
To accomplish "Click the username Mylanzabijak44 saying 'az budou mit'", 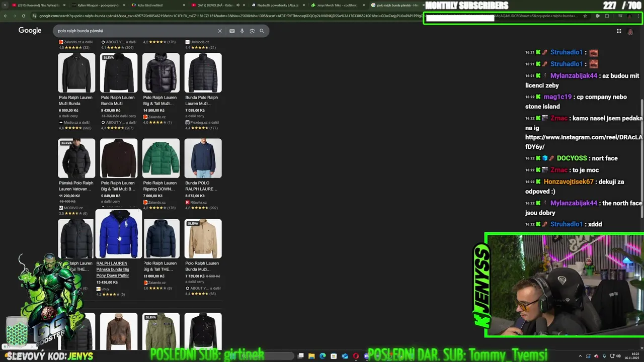I will (574, 76).
